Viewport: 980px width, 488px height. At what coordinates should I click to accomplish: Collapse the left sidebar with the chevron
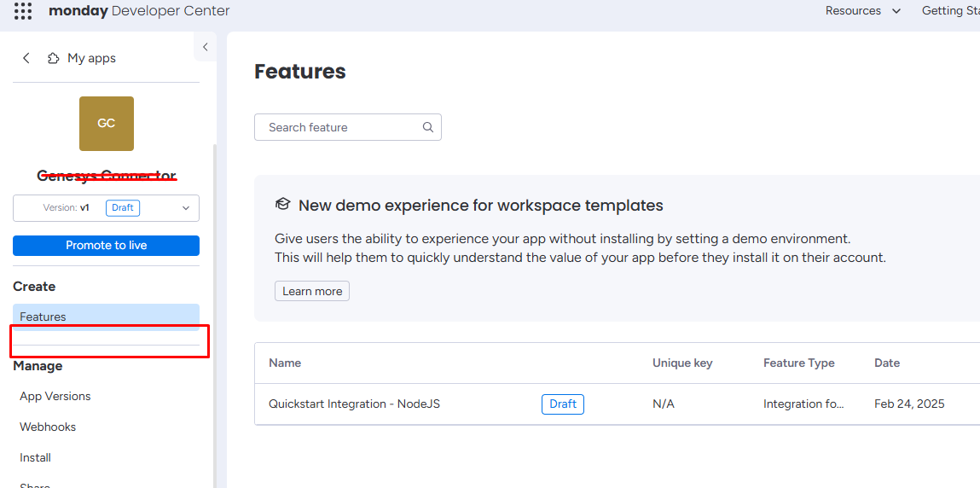coord(205,47)
